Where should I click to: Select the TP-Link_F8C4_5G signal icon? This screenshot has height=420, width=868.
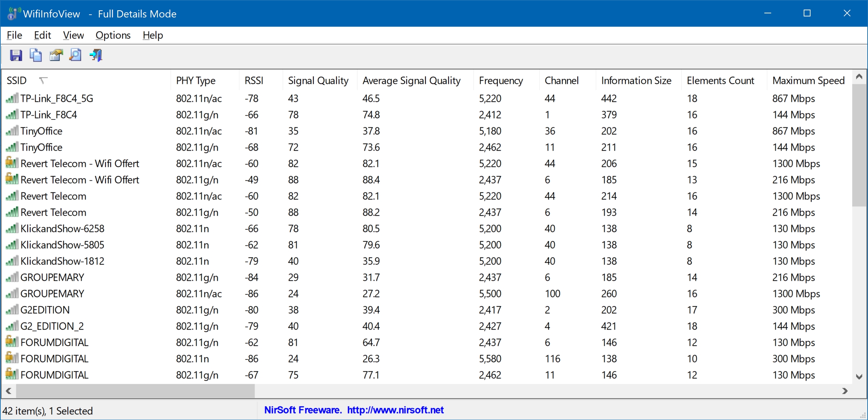point(12,98)
